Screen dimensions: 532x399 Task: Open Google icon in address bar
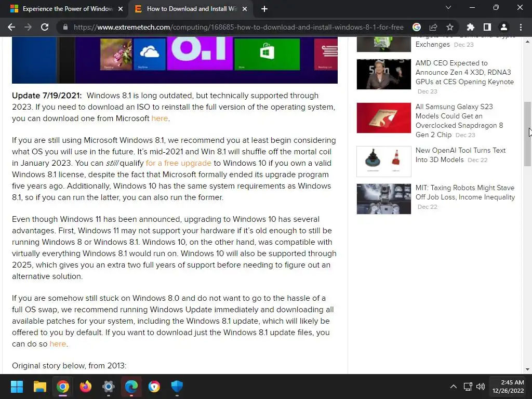(417, 27)
